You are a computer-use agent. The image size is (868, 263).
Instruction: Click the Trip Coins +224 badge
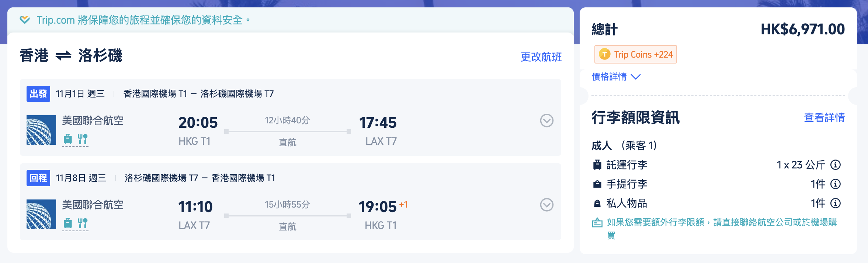pyautogui.click(x=636, y=55)
